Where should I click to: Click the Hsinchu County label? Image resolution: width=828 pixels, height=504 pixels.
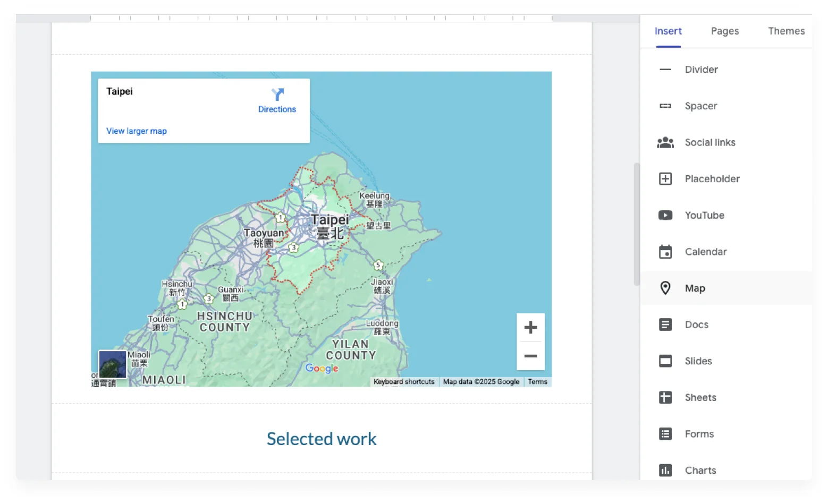pyautogui.click(x=224, y=322)
